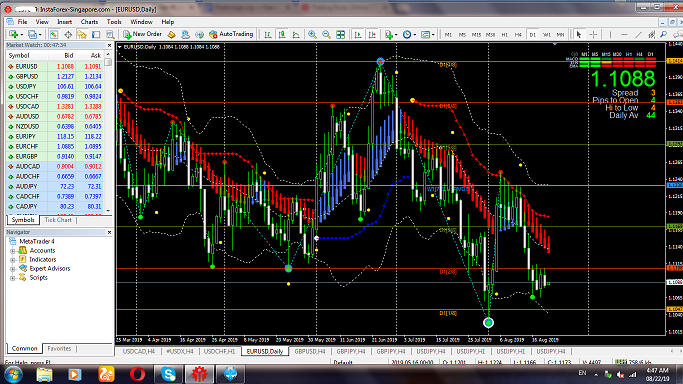Switch chart to line chart view
The image size is (683, 384).
[296, 34]
